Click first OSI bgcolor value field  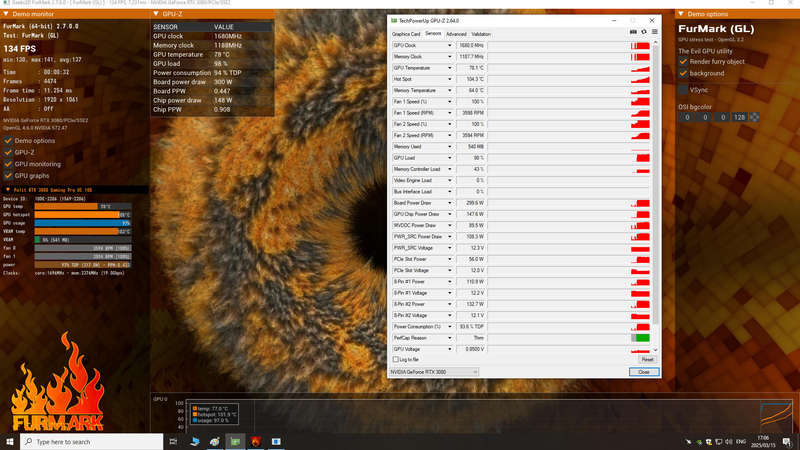tap(687, 117)
